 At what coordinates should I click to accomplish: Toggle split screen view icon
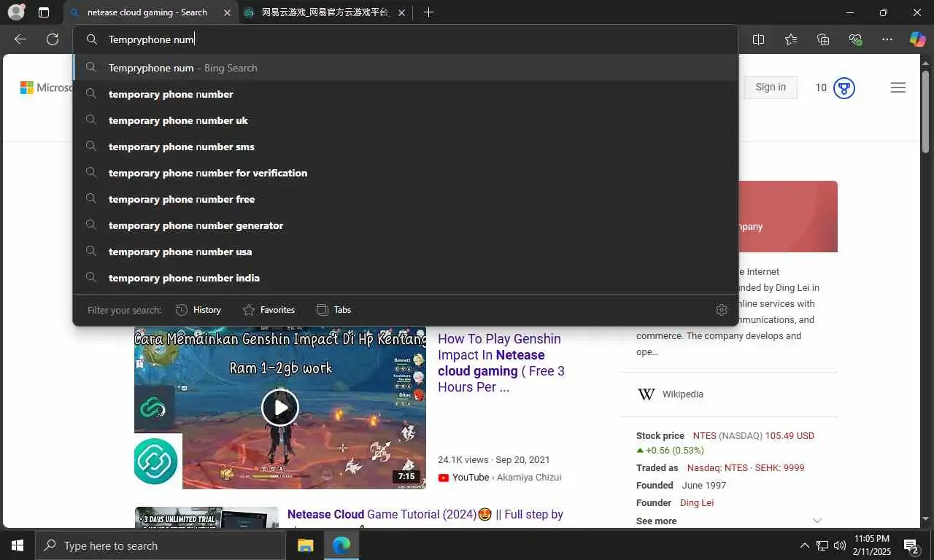pos(759,39)
